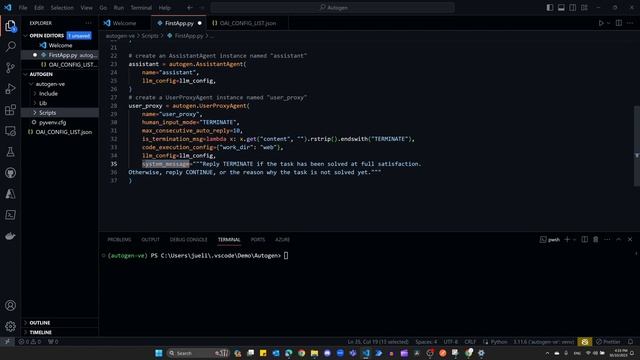Open the Manage gear icon
The image size is (640, 360).
pos(10,326)
